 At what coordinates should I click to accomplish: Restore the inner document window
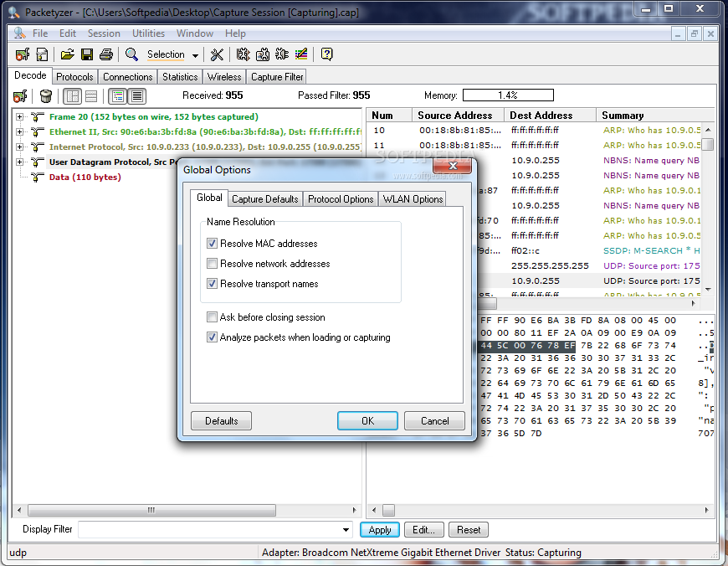[x=694, y=33]
